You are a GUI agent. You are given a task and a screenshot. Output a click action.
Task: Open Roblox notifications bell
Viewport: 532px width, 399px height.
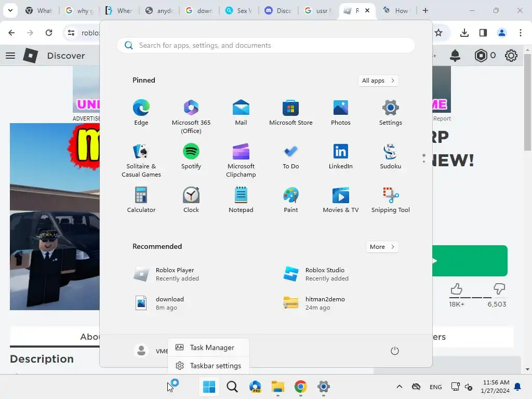point(455,56)
